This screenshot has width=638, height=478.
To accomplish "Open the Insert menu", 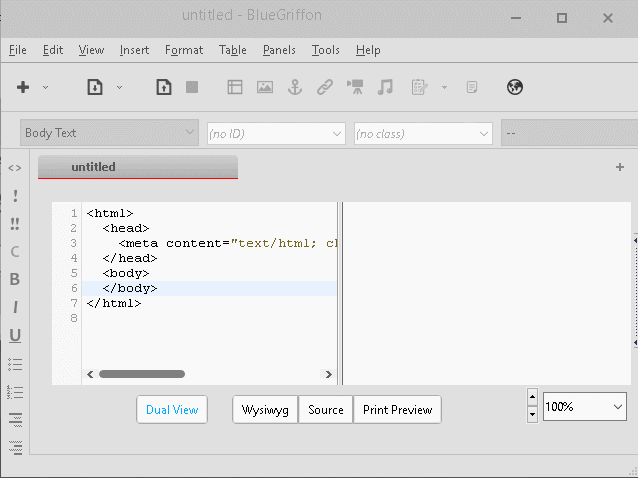I will [134, 50].
